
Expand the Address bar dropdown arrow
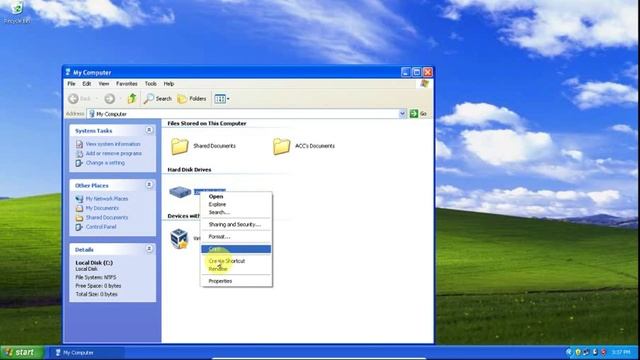(x=402, y=113)
